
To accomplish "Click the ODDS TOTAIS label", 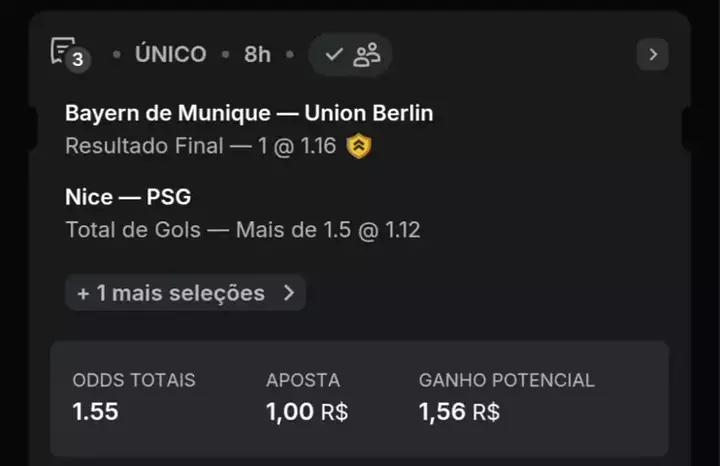I will (x=134, y=380).
